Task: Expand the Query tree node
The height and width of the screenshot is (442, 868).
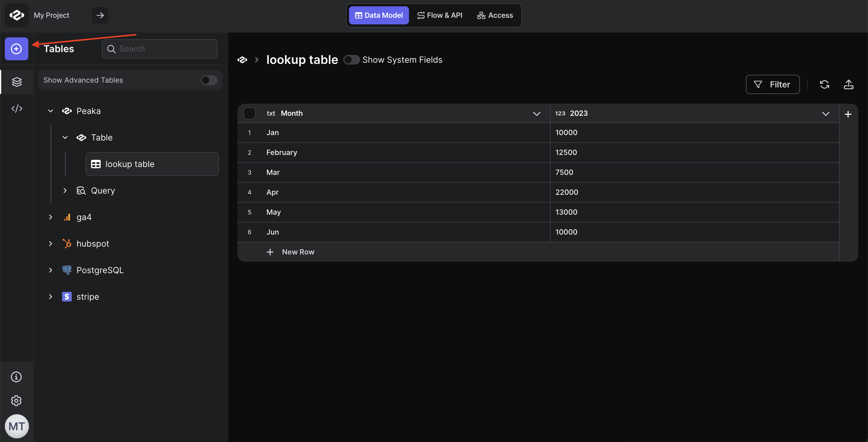Action: point(65,191)
